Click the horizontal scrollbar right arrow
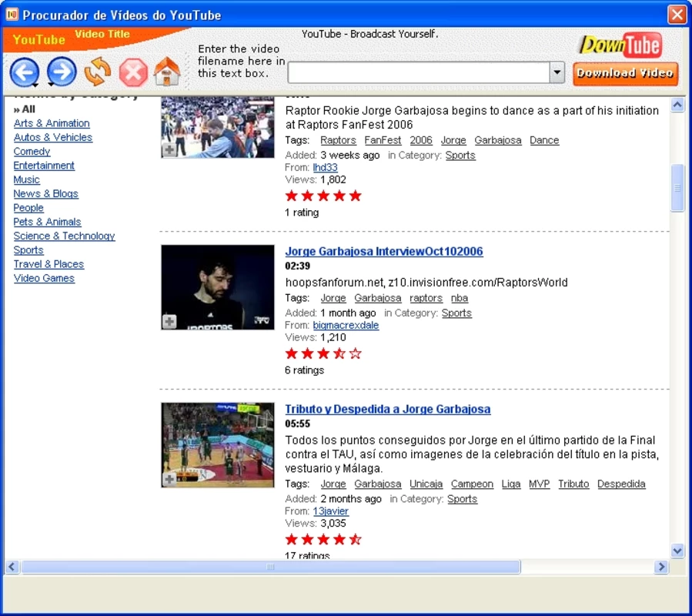 661,567
